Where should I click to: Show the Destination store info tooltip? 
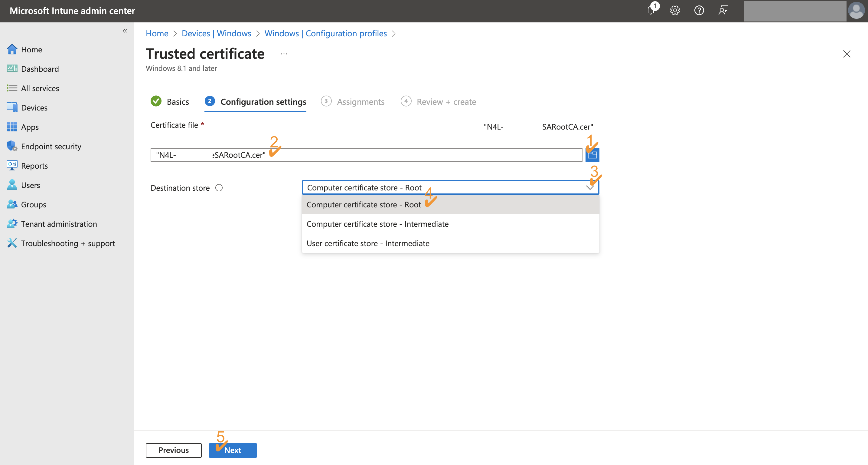tap(219, 188)
